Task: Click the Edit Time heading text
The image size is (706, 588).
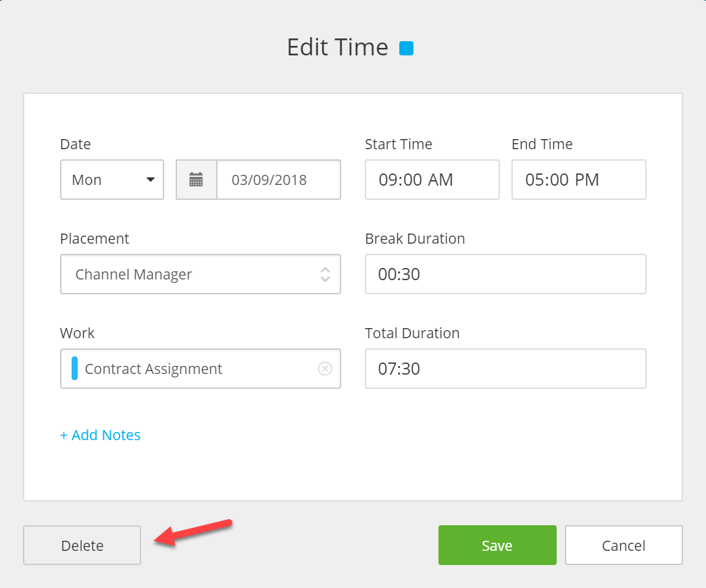Action: pos(338,47)
